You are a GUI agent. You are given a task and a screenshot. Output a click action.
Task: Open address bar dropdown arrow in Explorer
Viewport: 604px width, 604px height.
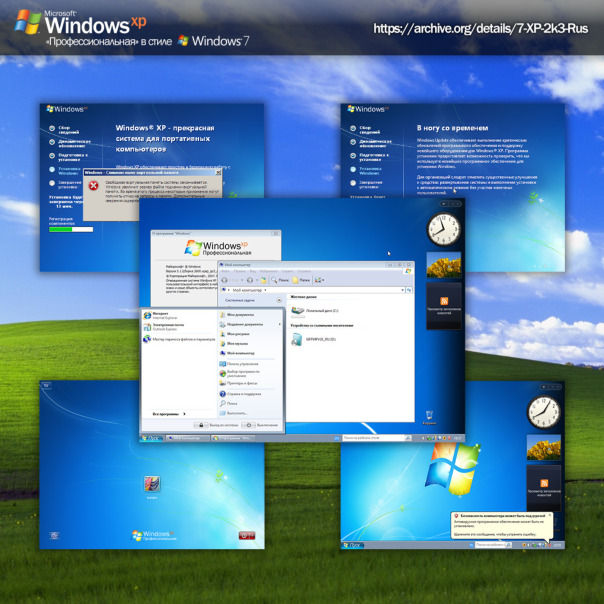coord(403,290)
